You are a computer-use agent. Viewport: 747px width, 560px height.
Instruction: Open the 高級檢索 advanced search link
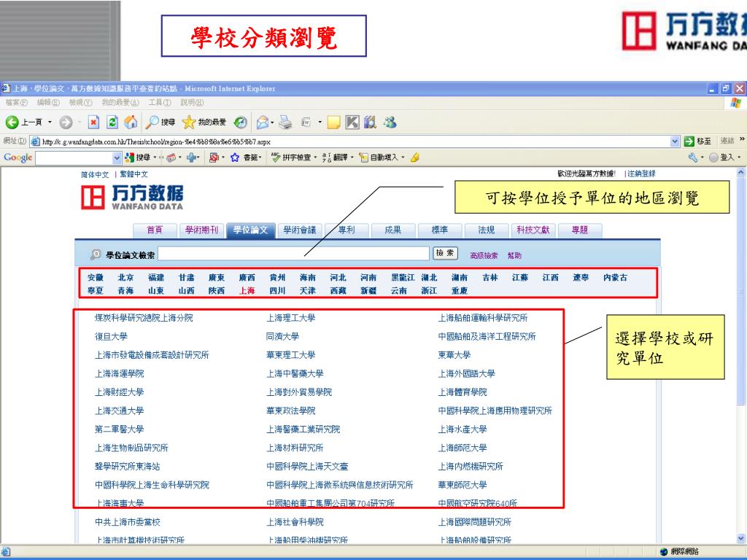tap(484, 256)
